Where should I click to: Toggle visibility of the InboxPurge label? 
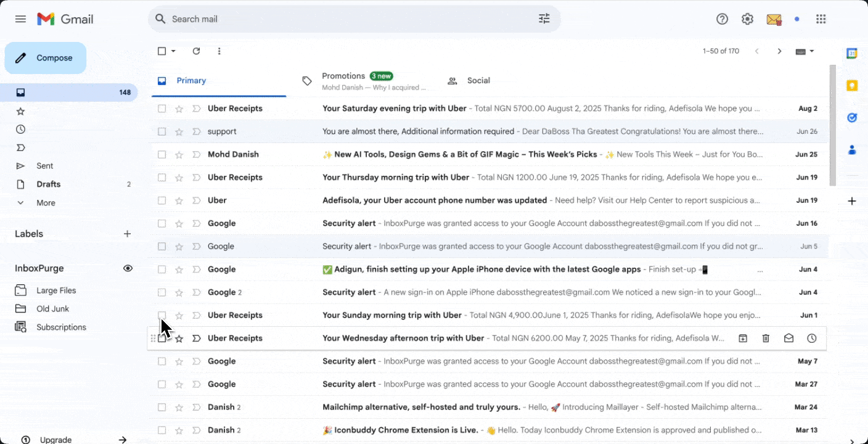pos(128,268)
